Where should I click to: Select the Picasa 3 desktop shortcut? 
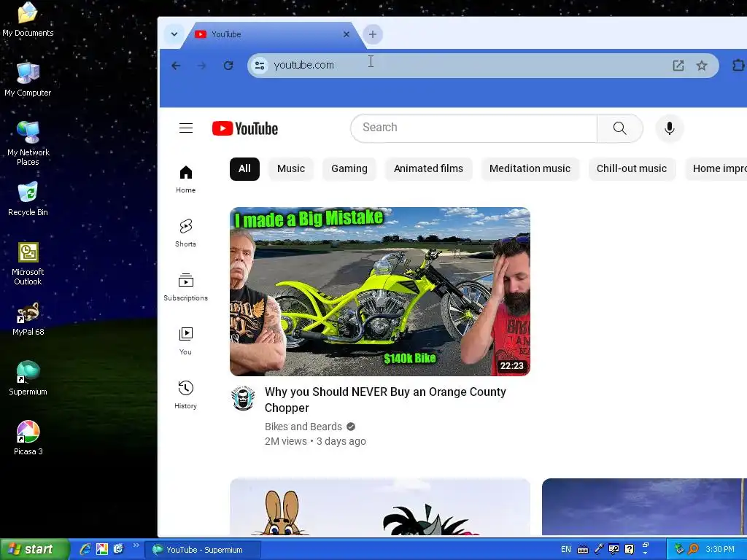pos(28,438)
